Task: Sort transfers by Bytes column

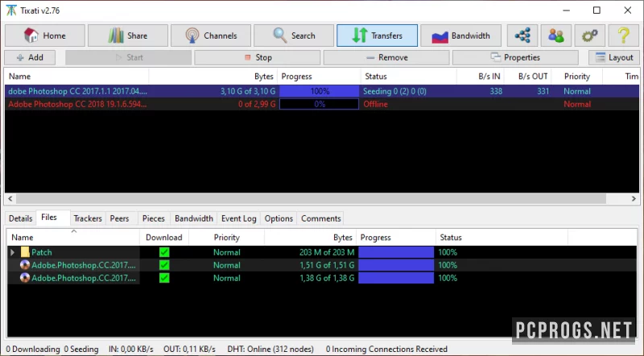Action: [x=213, y=77]
